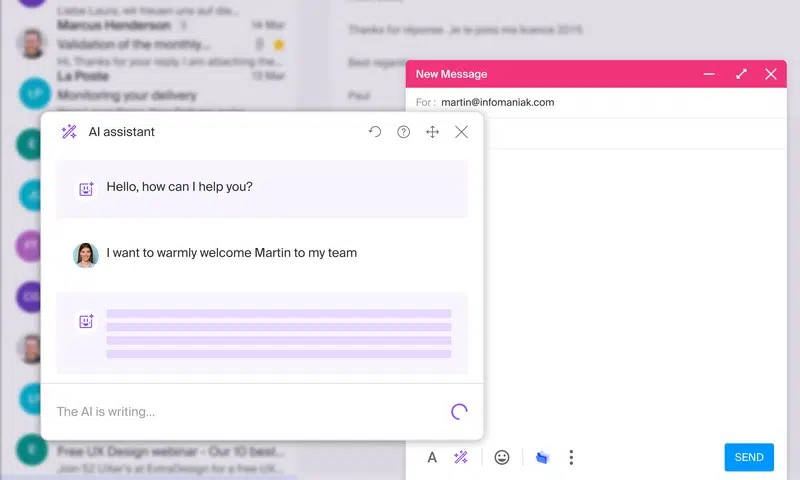Open the emoji picker smiley icon
This screenshot has height=480, width=800.
coord(502,458)
